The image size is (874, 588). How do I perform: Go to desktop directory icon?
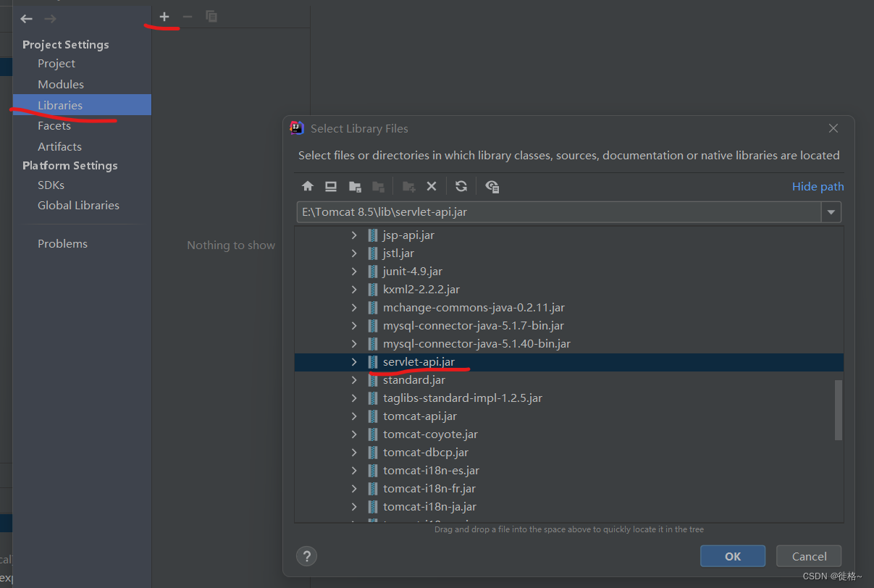[x=331, y=186]
